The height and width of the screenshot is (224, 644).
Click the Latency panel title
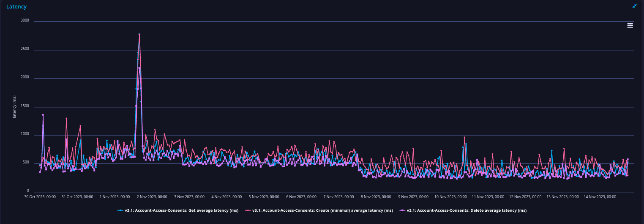pyautogui.click(x=16, y=7)
